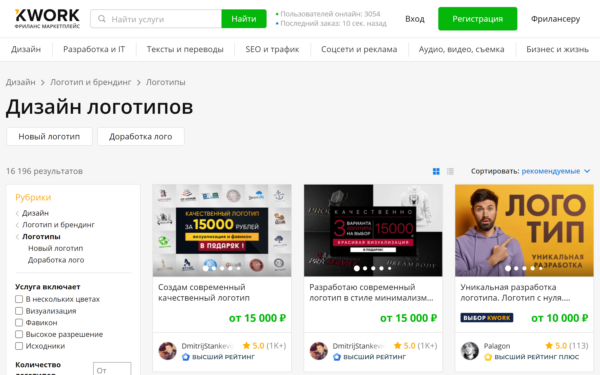Viewport: 600px width, 375px height.
Task: Click the Логотипы breadcrumb
Action: coord(166,82)
